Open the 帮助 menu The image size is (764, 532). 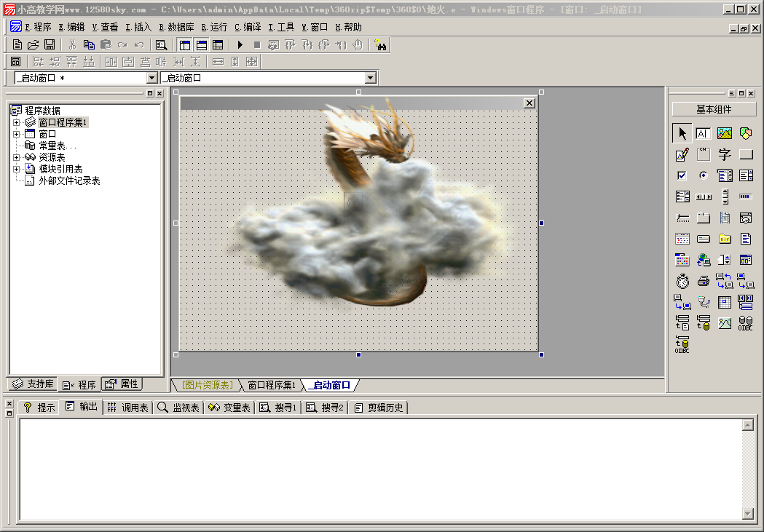[348, 27]
